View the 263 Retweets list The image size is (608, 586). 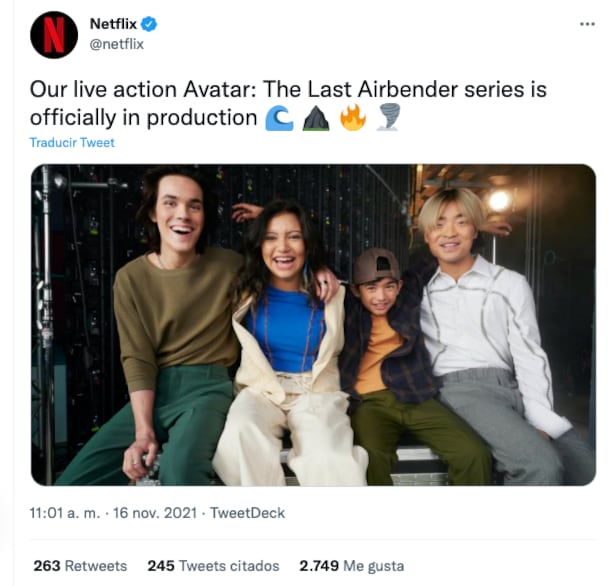click(80, 566)
